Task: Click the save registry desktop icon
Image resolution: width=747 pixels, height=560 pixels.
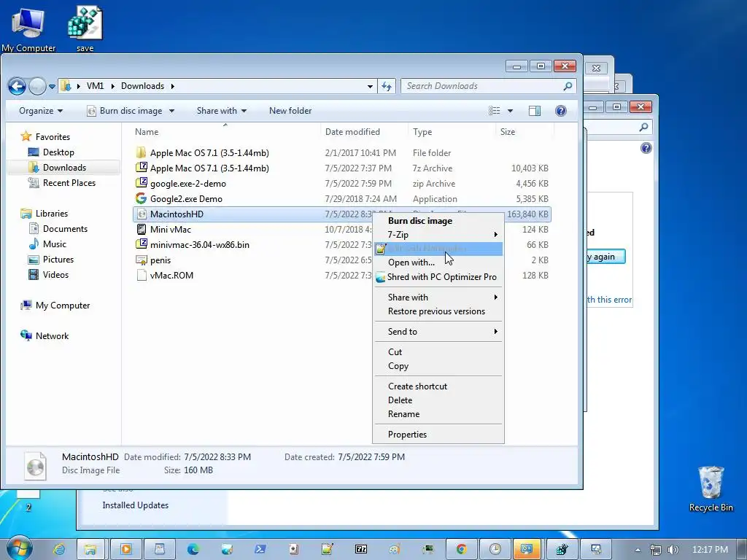Action: (85, 28)
